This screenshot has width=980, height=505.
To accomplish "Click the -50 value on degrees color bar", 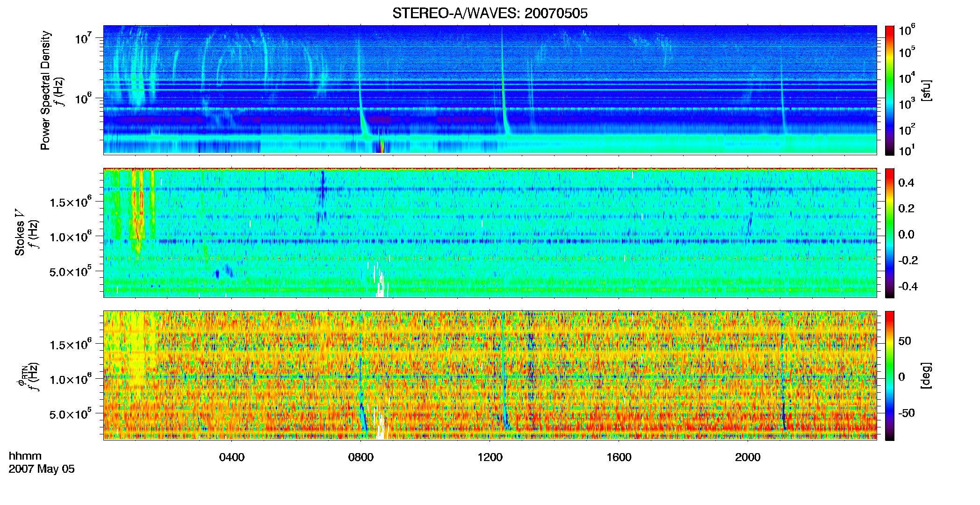I will tap(906, 413).
